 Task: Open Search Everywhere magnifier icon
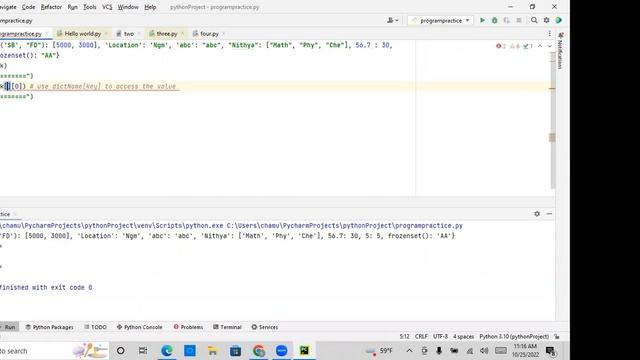pyautogui.click(x=534, y=20)
